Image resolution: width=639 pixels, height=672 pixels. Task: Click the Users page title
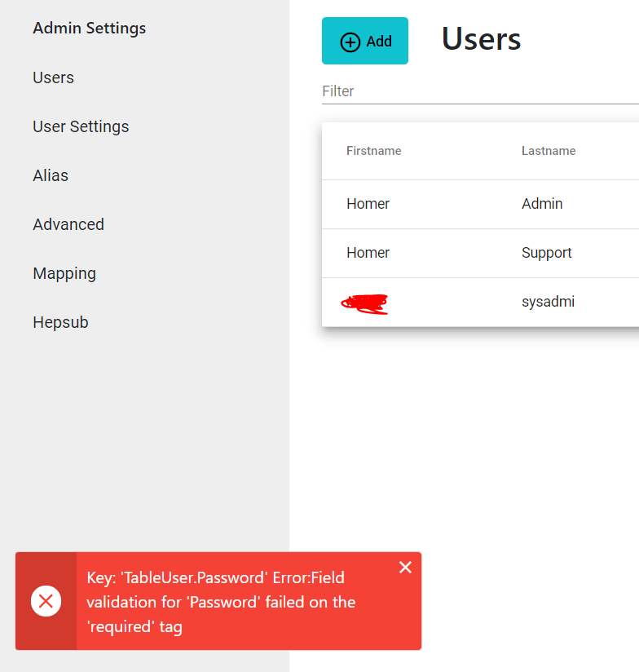[481, 38]
